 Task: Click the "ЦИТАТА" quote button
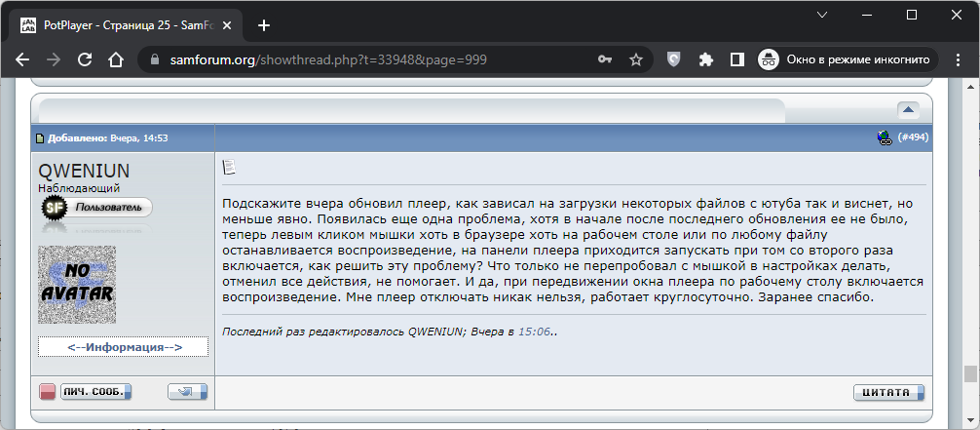(888, 392)
